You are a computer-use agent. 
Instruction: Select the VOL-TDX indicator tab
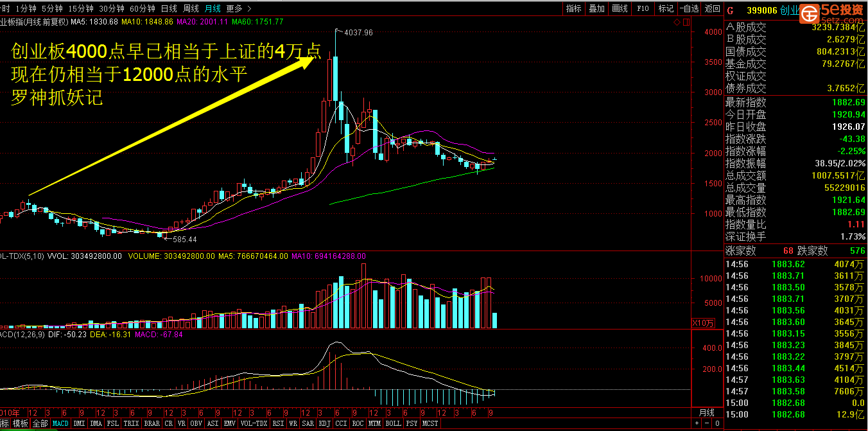(x=254, y=424)
